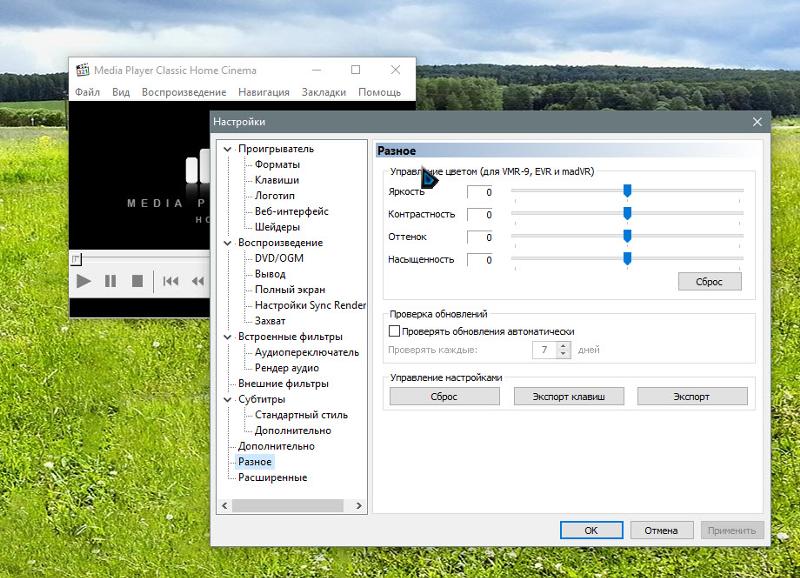800x578 pixels.
Task: Close the Media Player Classic window
Action: (395, 70)
